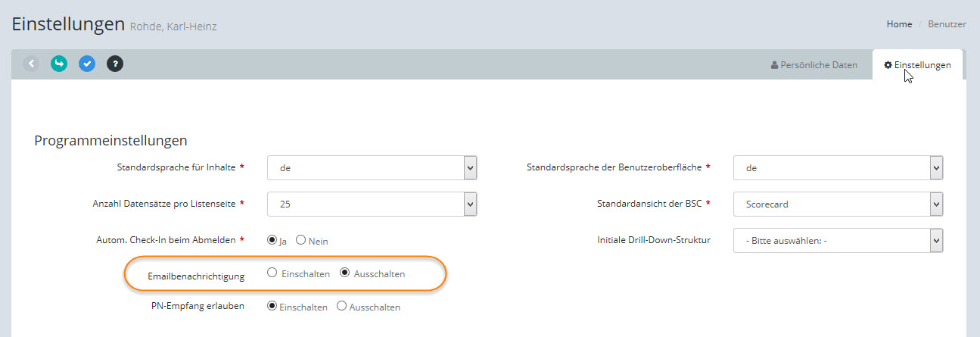Select the Einstellungen tab

coord(917,65)
